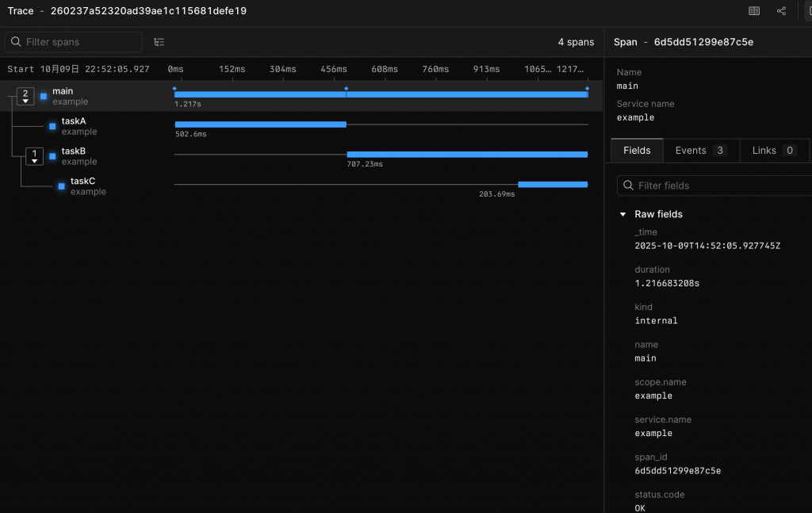Click the name field value main under Raw fields
This screenshot has height=513, width=812.
pyautogui.click(x=645, y=358)
